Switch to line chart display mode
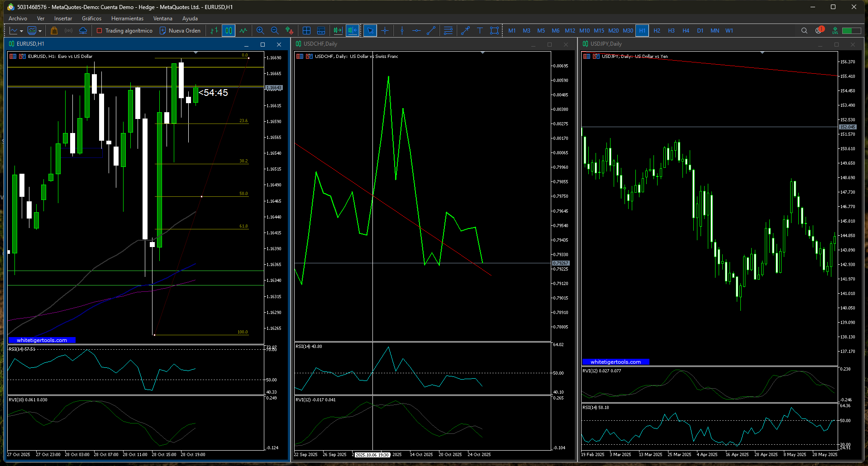 pyautogui.click(x=243, y=30)
